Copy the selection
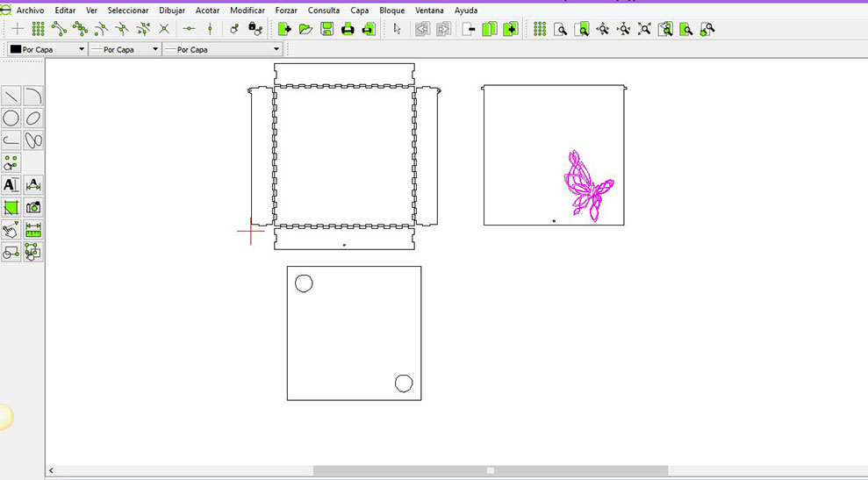 click(x=490, y=29)
